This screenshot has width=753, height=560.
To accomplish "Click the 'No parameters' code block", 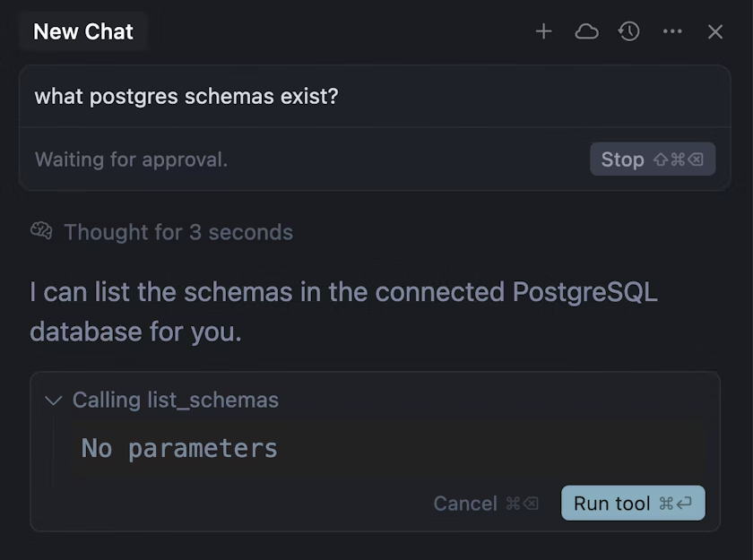I will [x=179, y=448].
